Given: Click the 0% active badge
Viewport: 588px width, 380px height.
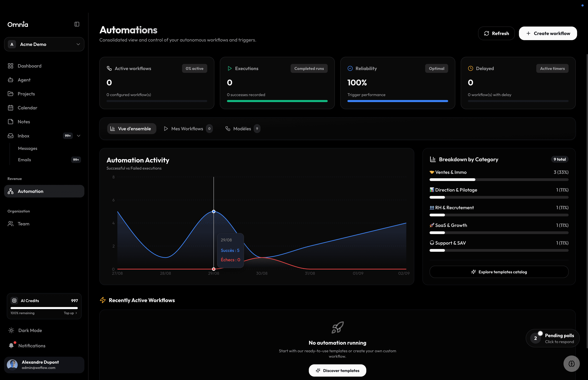Looking at the screenshot, I should pos(194,68).
